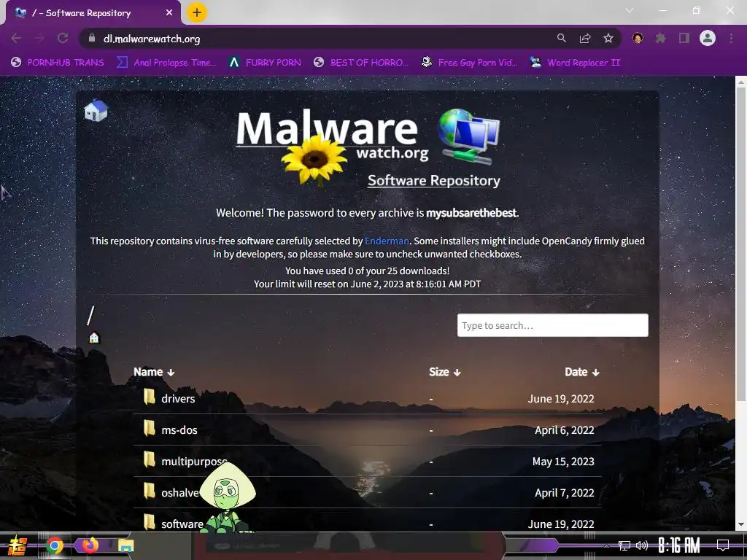The height and width of the screenshot is (560, 747).
Task: Click the page vertical scrollbar thumb
Action: (x=741, y=243)
